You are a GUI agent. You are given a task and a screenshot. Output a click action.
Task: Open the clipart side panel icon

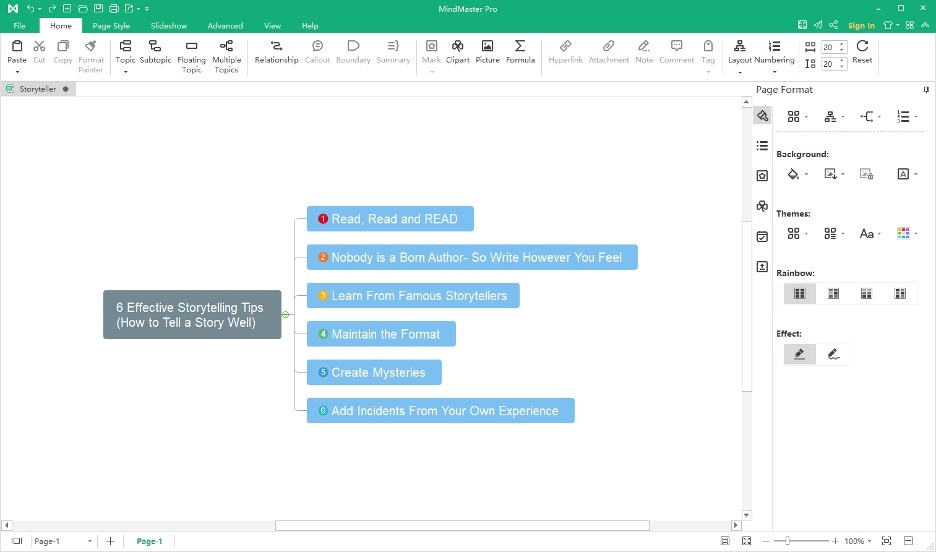762,206
